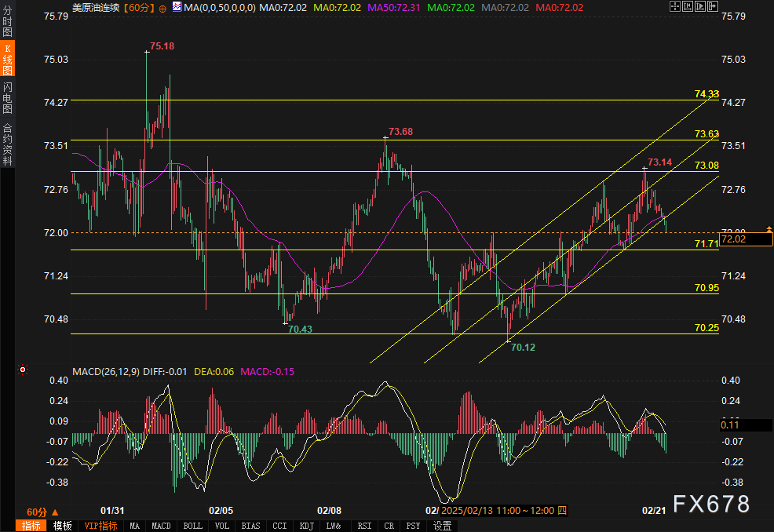The width and height of the screenshot is (774, 532).
Task: Open the 设置 button in indicator bar
Action: tap(442, 526)
